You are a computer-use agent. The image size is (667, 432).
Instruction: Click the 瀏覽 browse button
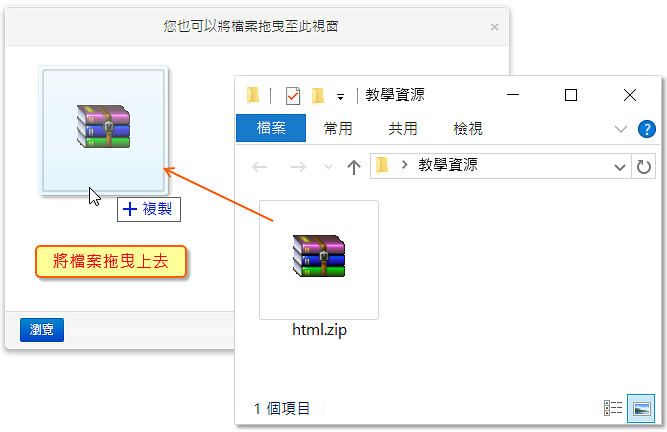42,330
